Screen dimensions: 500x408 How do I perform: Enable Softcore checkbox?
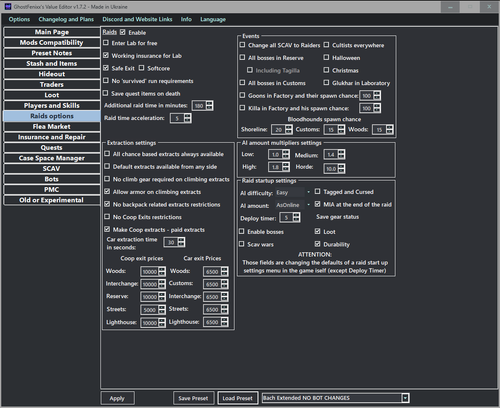[x=141, y=68]
